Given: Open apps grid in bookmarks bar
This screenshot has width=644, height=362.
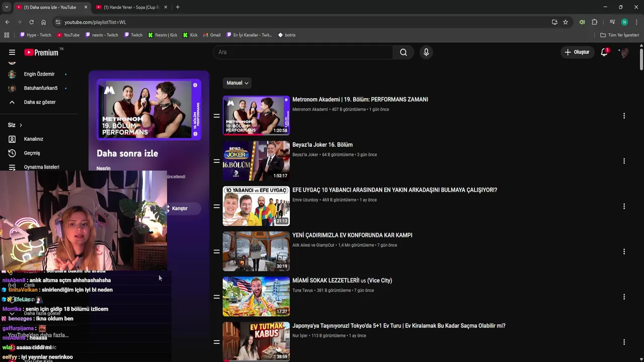Looking at the screenshot, I should point(7,35).
